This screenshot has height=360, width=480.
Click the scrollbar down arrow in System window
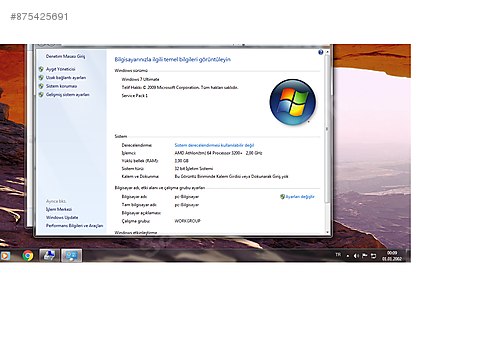coord(327,232)
